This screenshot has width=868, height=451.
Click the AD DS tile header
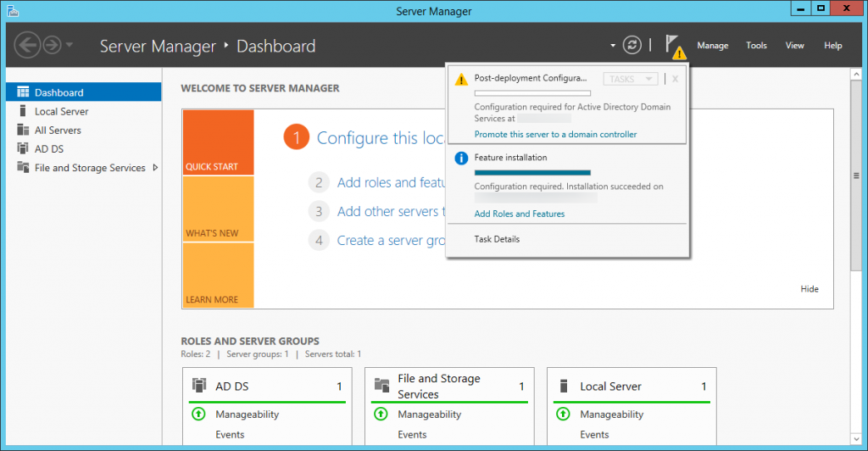[x=267, y=386]
